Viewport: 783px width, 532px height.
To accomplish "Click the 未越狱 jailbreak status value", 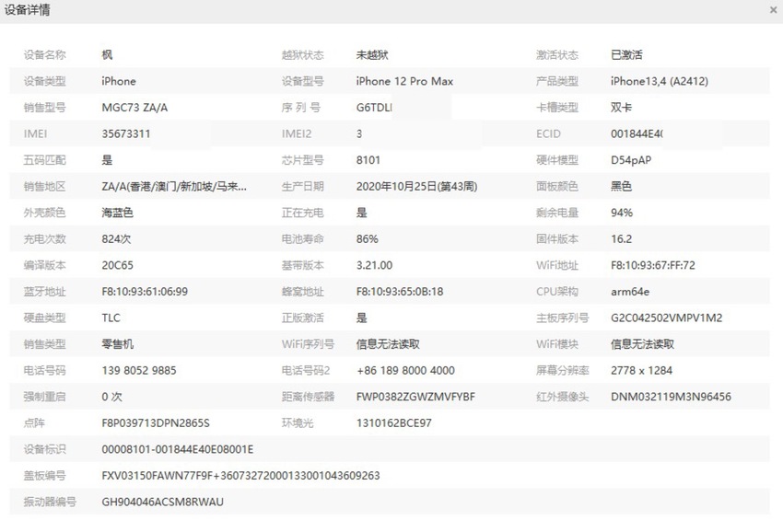I will tap(372, 55).
